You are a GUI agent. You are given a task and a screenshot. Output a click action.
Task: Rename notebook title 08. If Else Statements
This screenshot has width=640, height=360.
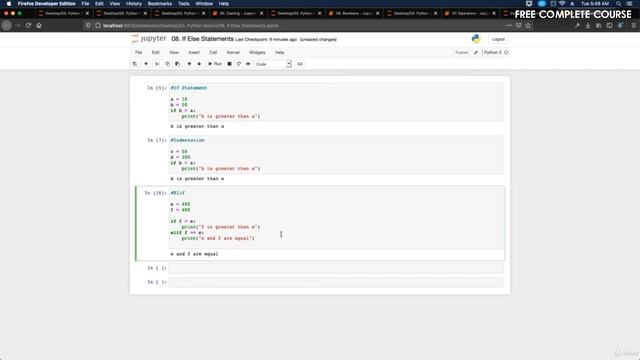tap(202, 39)
